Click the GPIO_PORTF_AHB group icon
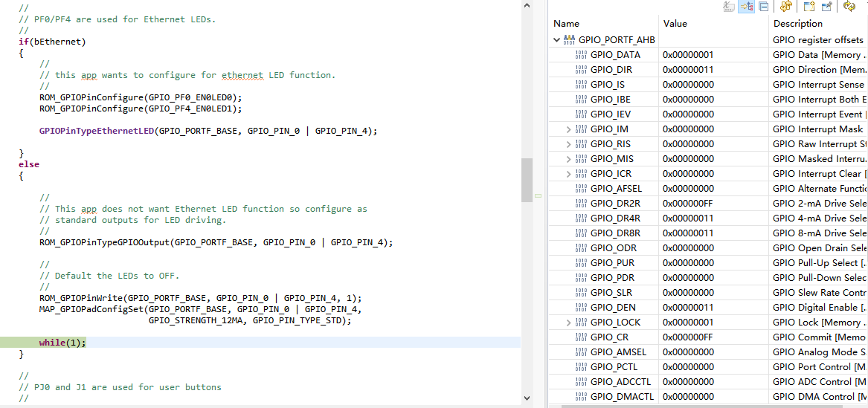The width and height of the screenshot is (868, 408). (x=569, y=40)
